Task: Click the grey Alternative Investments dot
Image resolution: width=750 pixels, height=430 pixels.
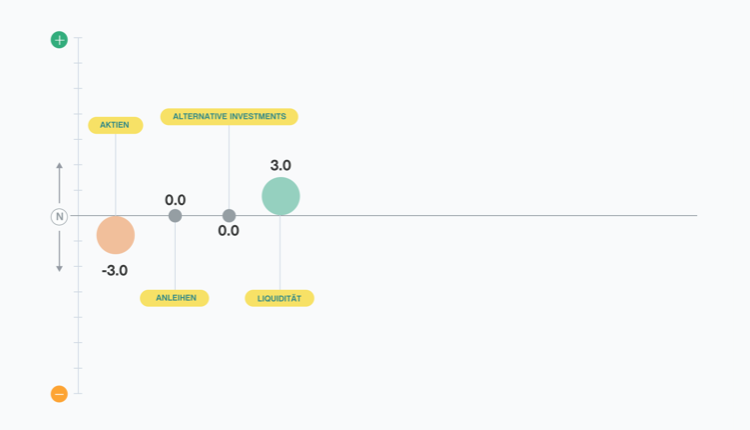Action: [229, 216]
